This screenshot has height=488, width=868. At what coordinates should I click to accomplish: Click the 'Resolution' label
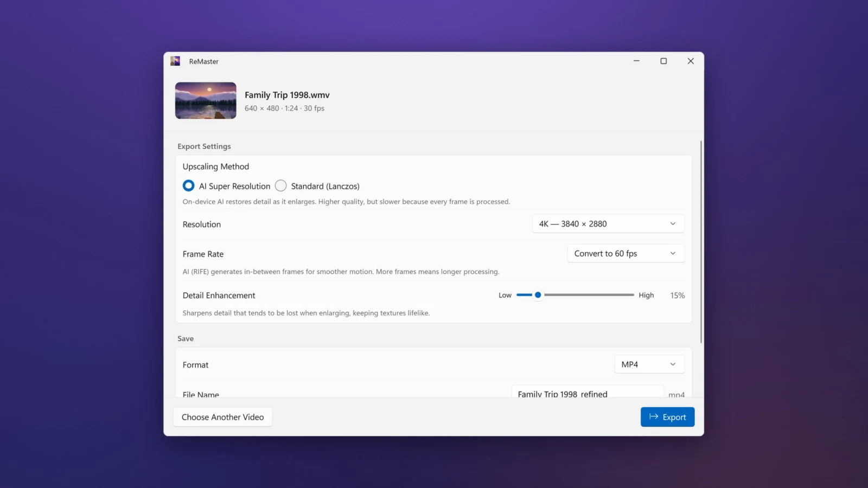(x=202, y=224)
